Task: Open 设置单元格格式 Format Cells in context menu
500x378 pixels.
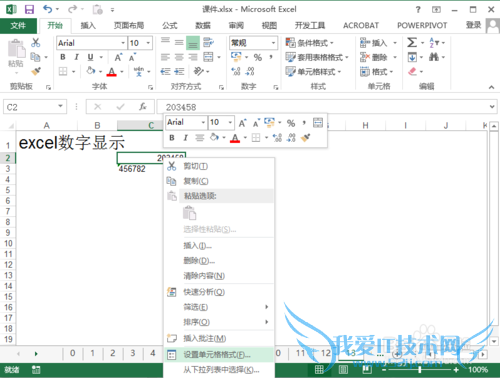Action: (x=219, y=355)
